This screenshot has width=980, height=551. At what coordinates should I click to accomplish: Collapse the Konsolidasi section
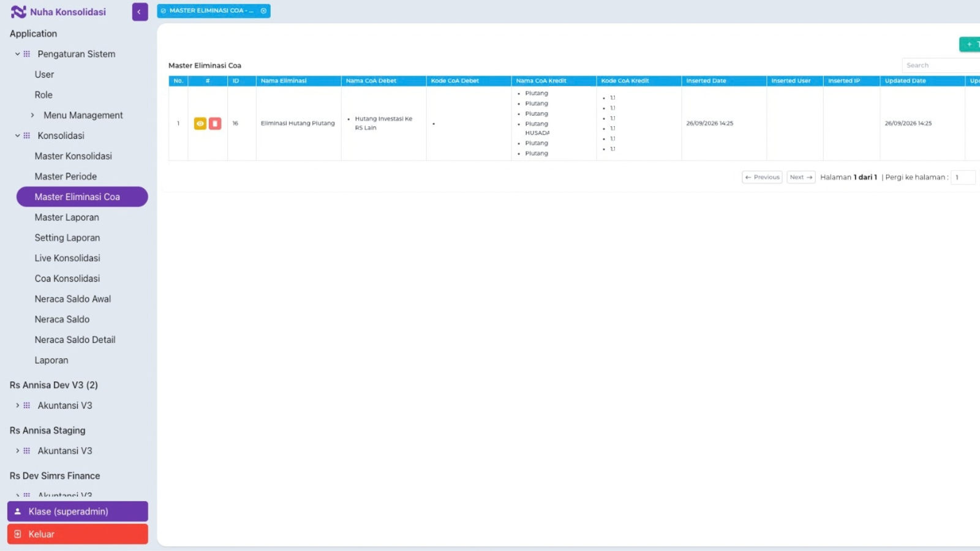point(18,136)
